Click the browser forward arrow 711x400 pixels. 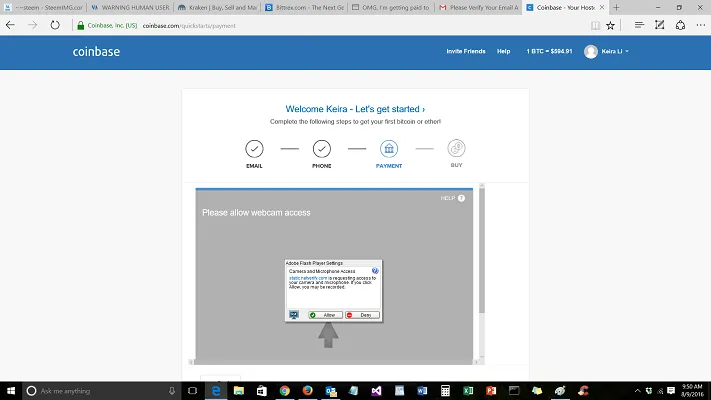tap(33, 25)
